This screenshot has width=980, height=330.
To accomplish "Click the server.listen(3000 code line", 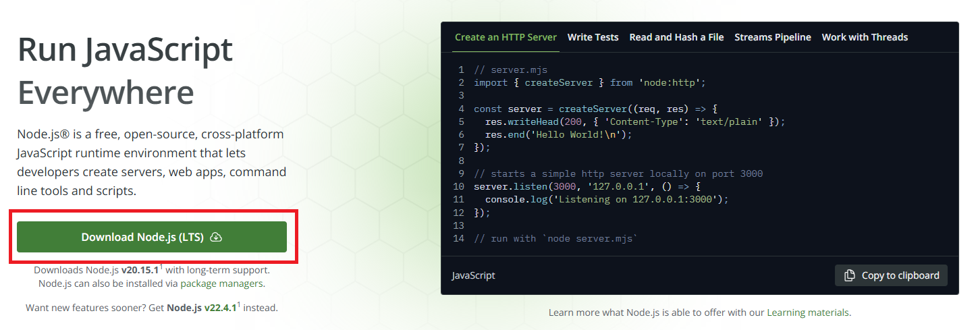I will [x=587, y=186].
